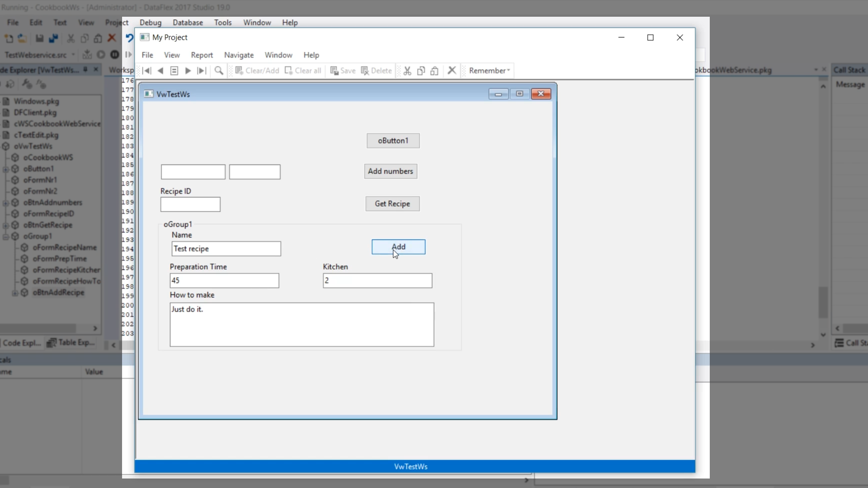
Task: Click the Save toolbar button
Action: tap(343, 71)
